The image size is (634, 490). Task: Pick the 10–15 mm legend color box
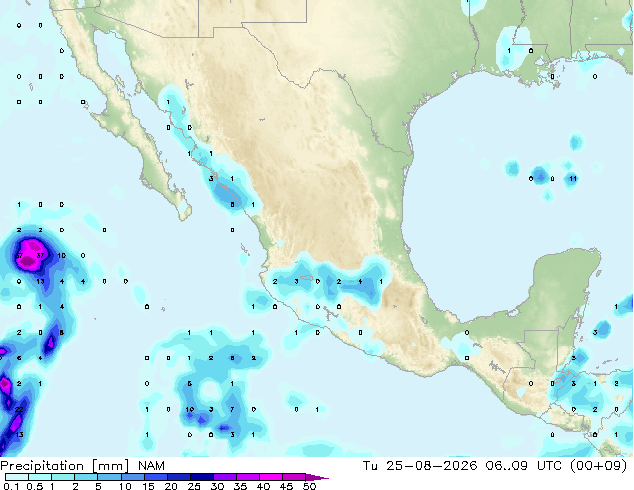tap(133, 477)
